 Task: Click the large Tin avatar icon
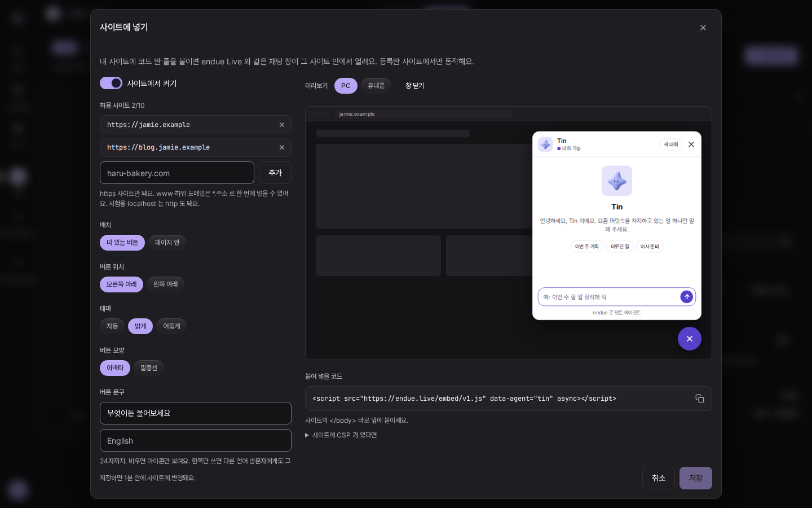tap(617, 181)
